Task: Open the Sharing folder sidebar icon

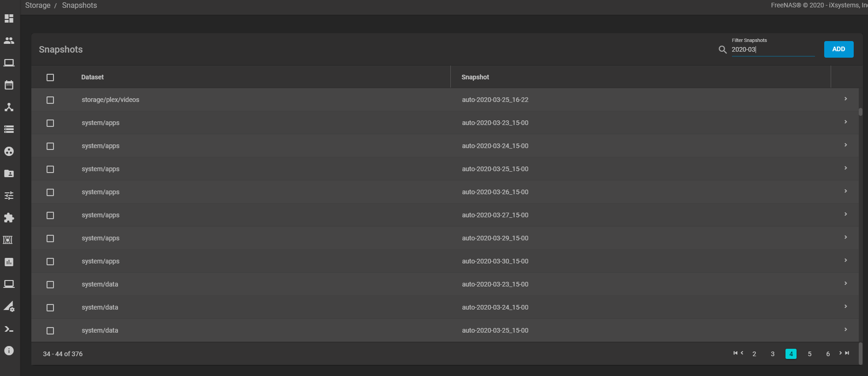Action: [x=9, y=173]
